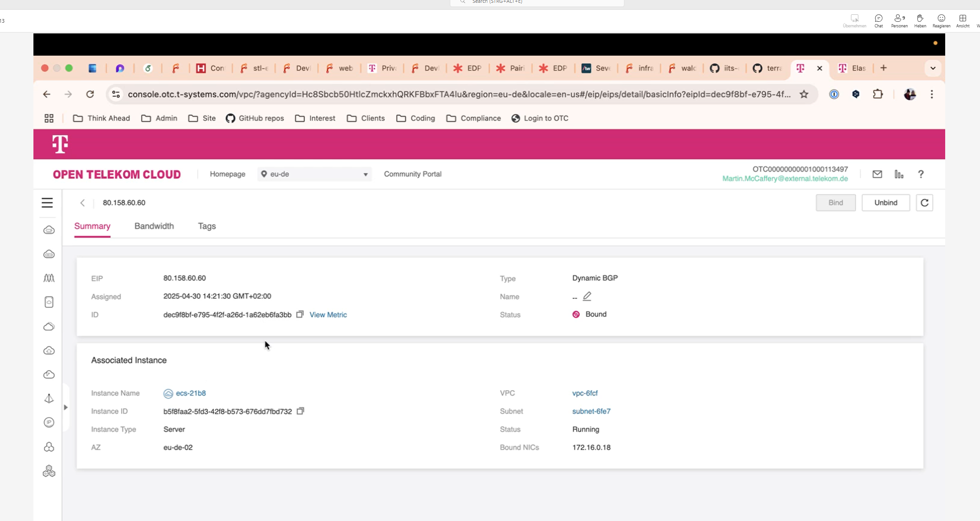980x521 pixels.
Task: Open the billing chart icon in the header
Action: click(x=899, y=174)
